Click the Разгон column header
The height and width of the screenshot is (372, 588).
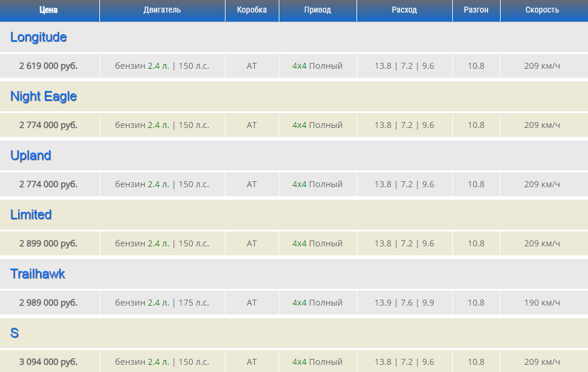[476, 10]
